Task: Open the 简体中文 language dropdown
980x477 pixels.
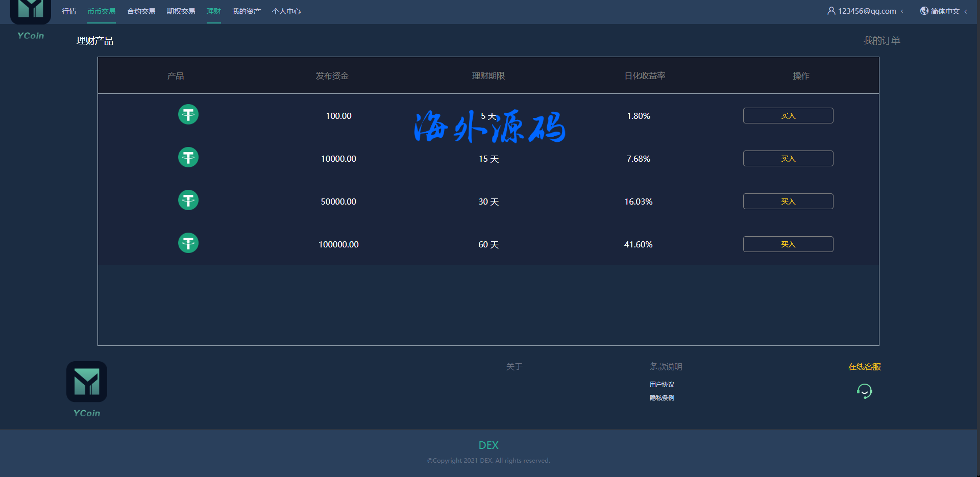Action: 945,11
